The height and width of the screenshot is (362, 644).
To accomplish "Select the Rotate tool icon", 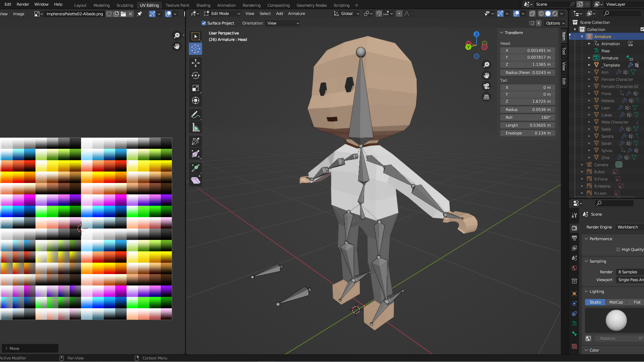I will [x=195, y=76].
